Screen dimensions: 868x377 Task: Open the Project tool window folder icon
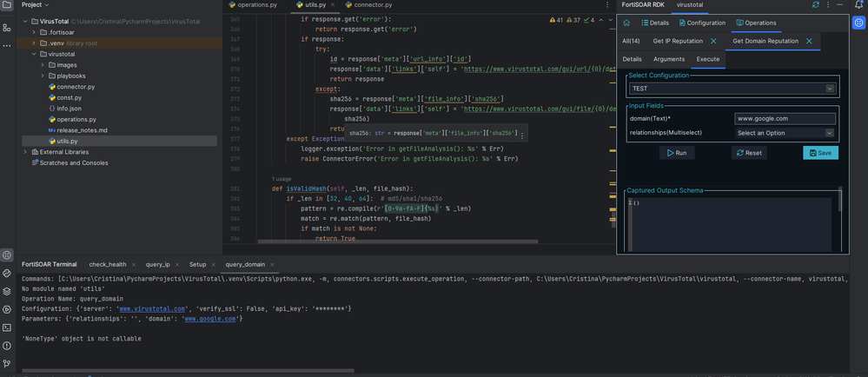(x=7, y=6)
